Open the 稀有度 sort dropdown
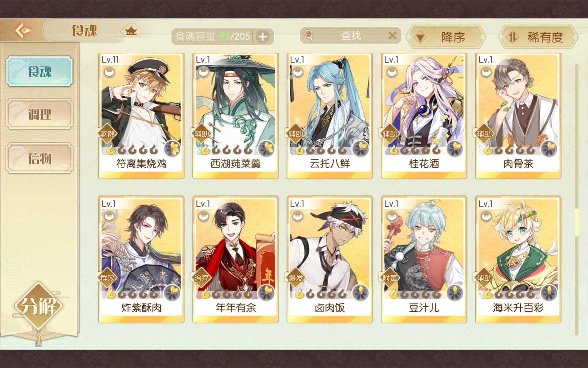 [538, 37]
